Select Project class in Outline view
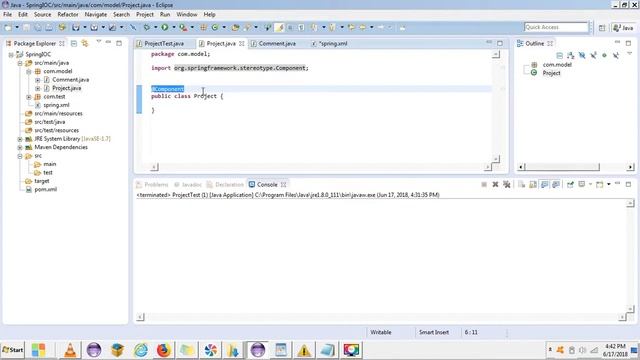The width and height of the screenshot is (640, 360). [551, 73]
